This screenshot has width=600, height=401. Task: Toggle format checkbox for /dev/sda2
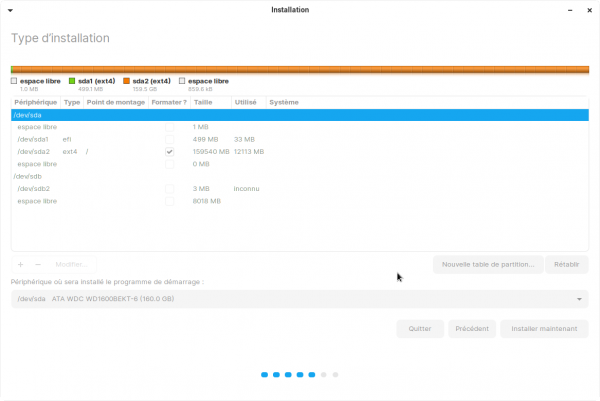(x=170, y=152)
